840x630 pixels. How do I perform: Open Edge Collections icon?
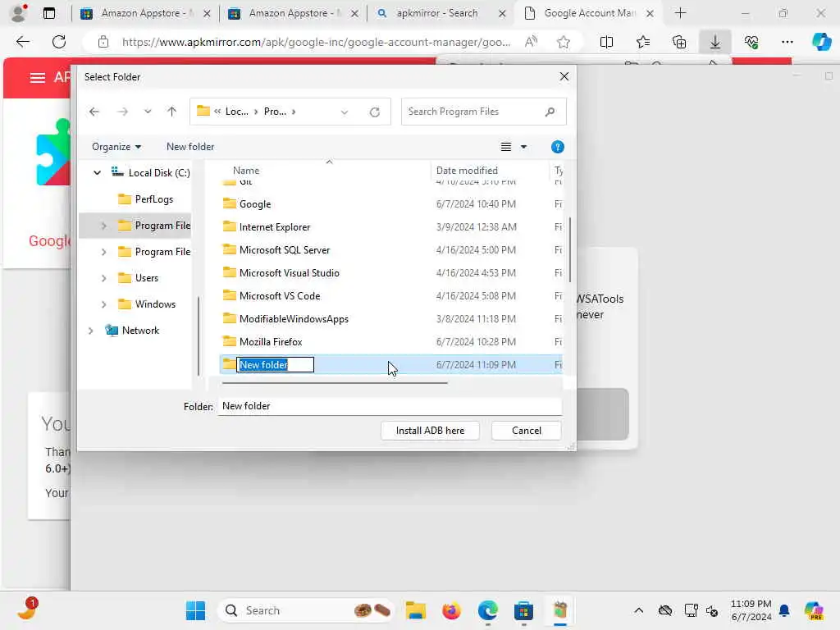point(679,42)
